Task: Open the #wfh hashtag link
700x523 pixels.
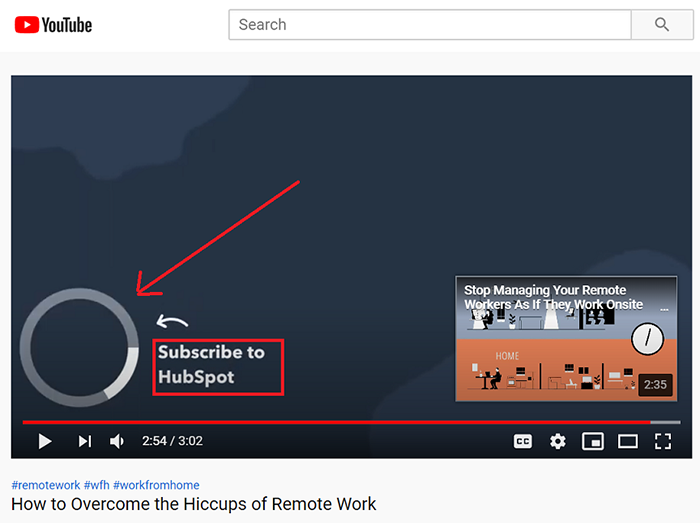Action: pos(96,485)
